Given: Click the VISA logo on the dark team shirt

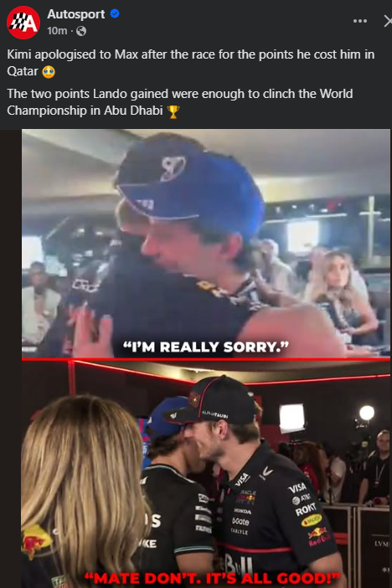Looking at the screenshot, I should coord(297,487).
